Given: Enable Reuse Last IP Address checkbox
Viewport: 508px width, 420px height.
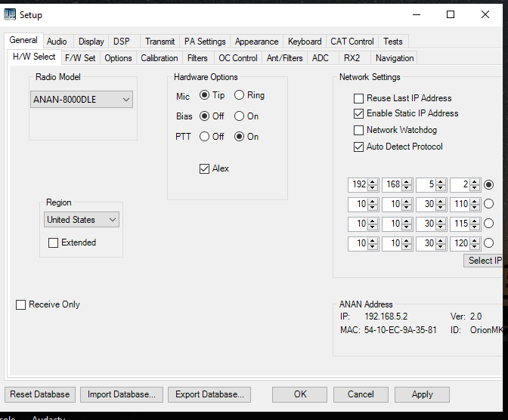Looking at the screenshot, I should [358, 98].
